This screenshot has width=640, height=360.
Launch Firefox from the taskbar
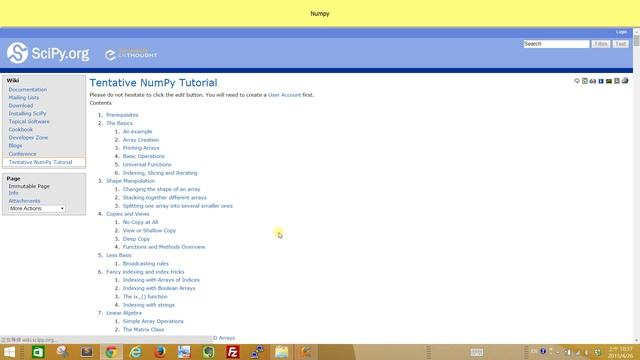pyautogui.click(x=160, y=352)
